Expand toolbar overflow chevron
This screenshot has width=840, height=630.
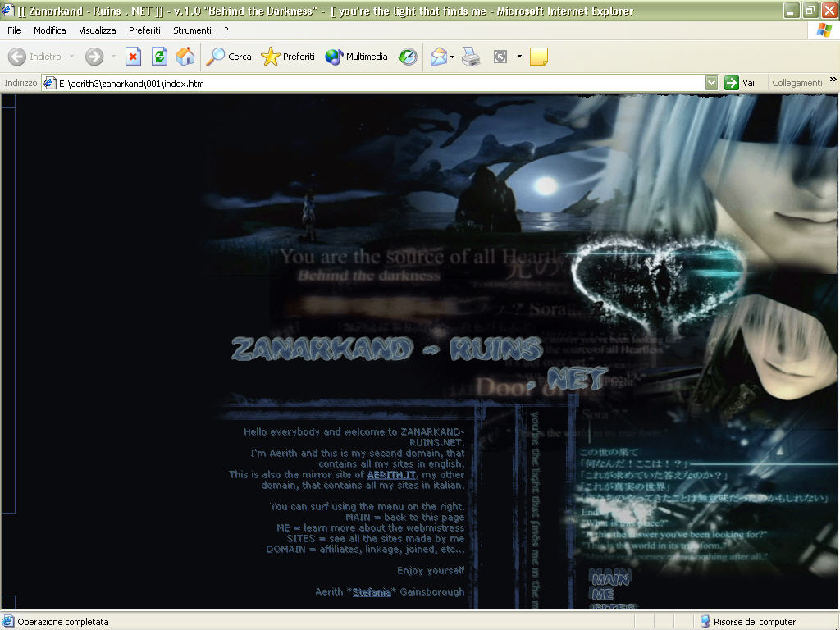(833, 80)
